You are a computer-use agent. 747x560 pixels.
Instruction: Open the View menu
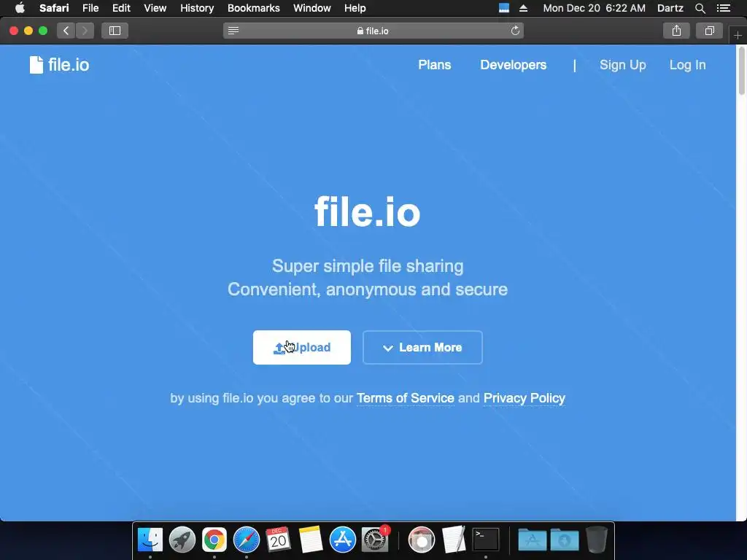point(155,8)
